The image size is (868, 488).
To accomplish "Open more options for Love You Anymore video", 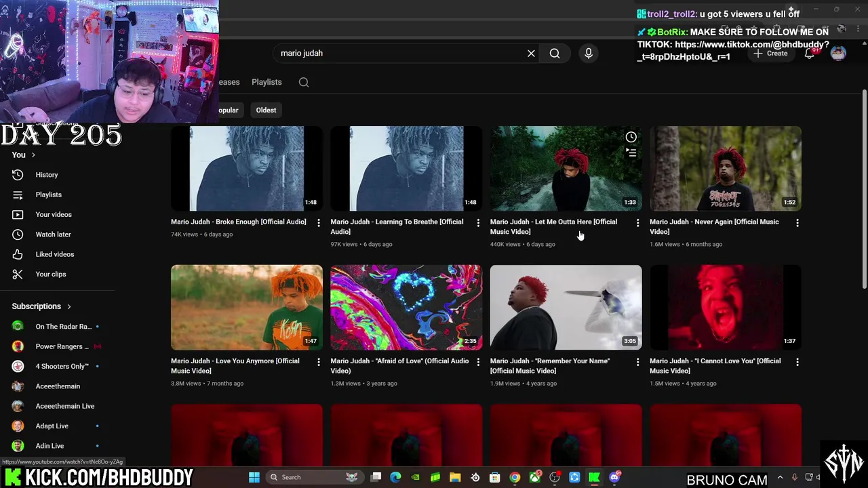I will [x=318, y=362].
